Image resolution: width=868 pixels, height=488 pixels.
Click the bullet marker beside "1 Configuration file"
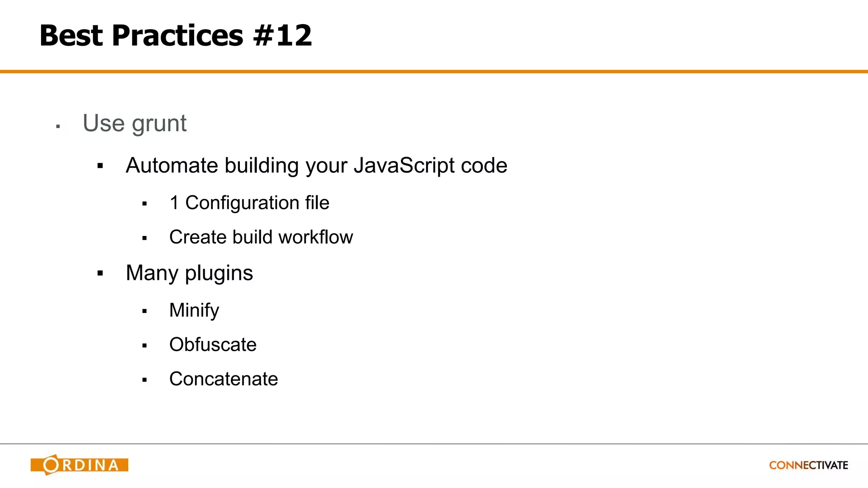tap(145, 204)
